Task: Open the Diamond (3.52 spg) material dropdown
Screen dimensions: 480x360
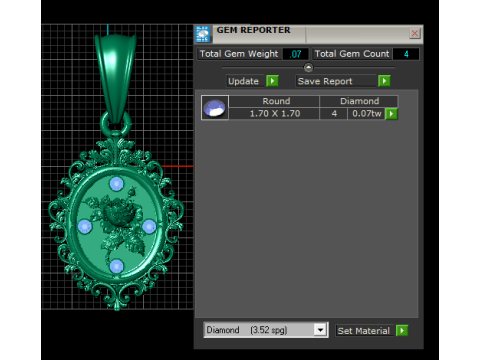Action: [266, 330]
